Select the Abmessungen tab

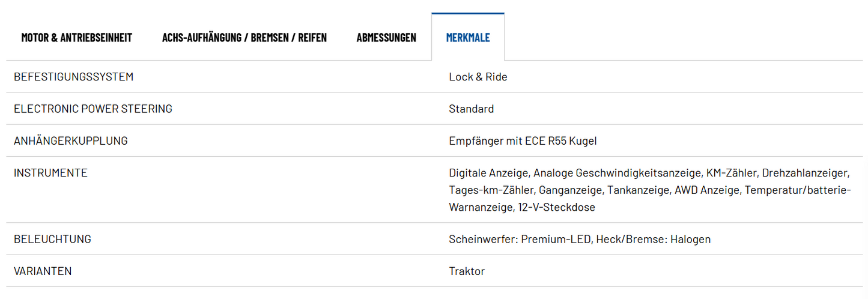pyautogui.click(x=386, y=38)
